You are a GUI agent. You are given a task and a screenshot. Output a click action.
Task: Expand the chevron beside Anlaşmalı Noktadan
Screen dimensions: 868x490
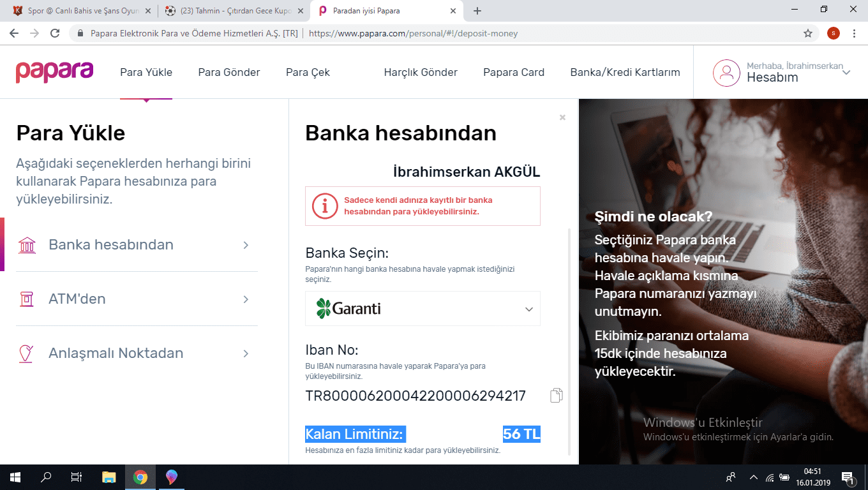tap(246, 353)
